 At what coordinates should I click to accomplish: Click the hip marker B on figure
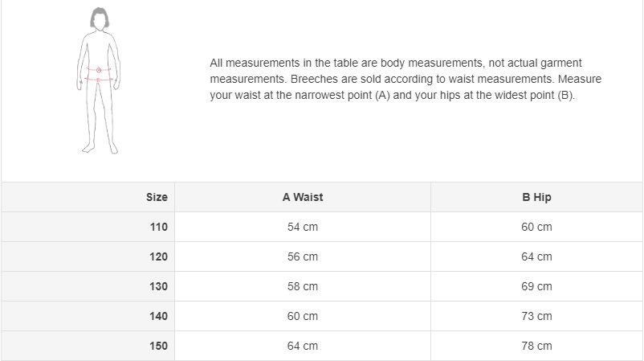click(x=99, y=80)
